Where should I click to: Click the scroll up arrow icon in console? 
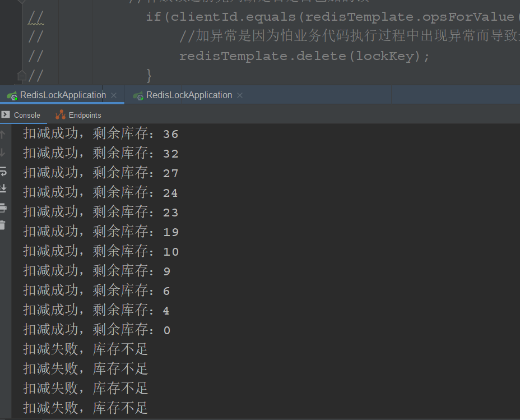(3, 135)
